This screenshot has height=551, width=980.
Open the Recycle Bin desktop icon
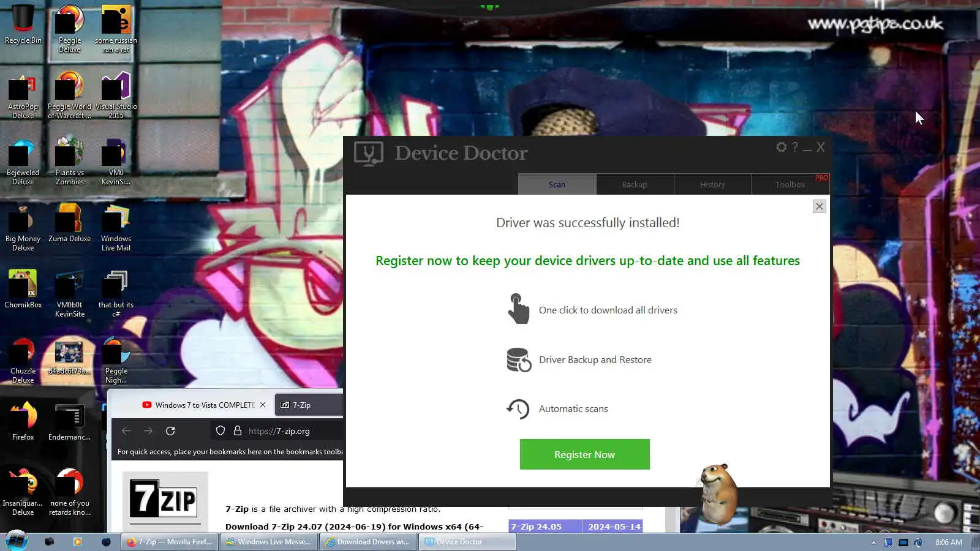coord(23,26)
